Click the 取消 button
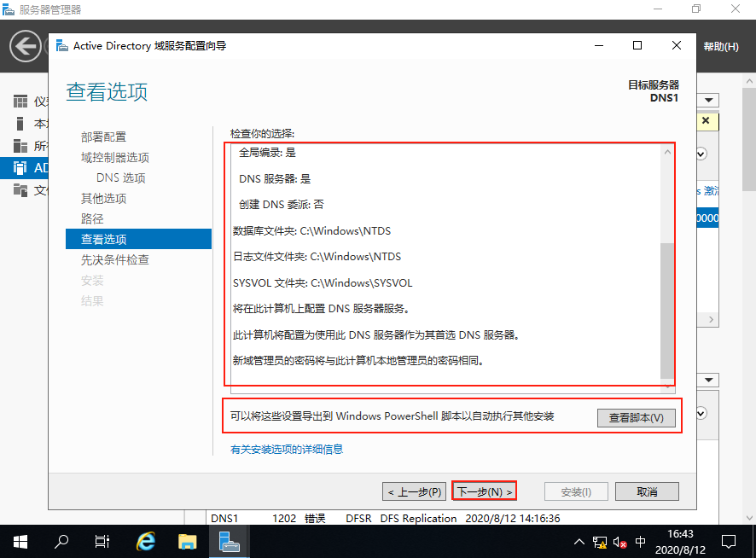Screen dimensions: 756x558 pos(647,491)
